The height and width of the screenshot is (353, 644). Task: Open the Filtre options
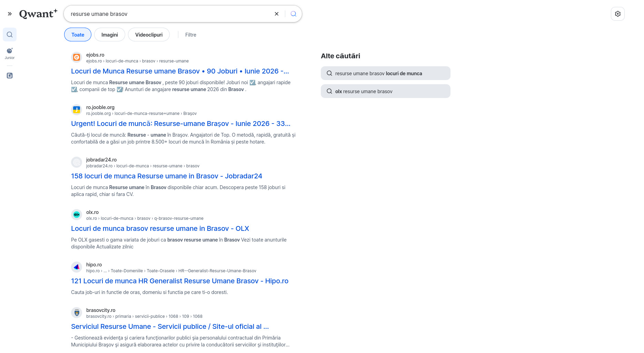coord(191,35)
